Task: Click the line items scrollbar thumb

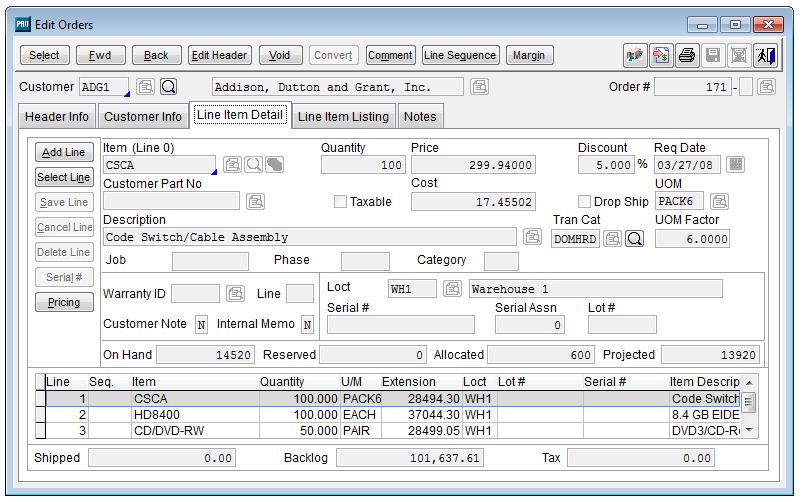Action: pyautogui.click(x=749, y=402)
